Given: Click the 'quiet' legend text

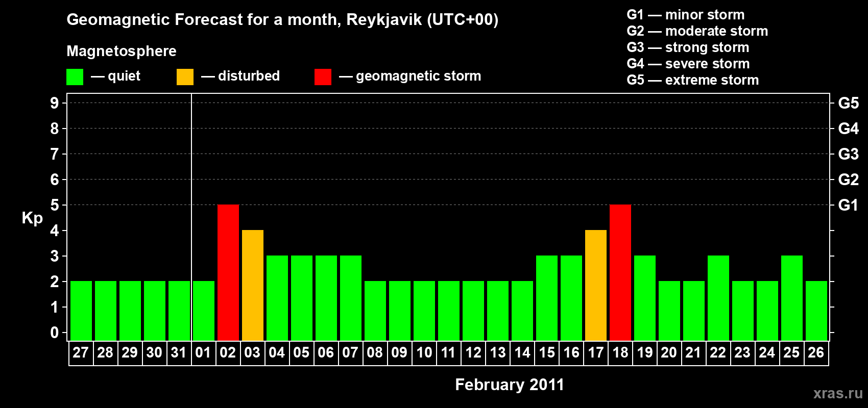Looking at the screenshot, I should [x=124, y=76].
